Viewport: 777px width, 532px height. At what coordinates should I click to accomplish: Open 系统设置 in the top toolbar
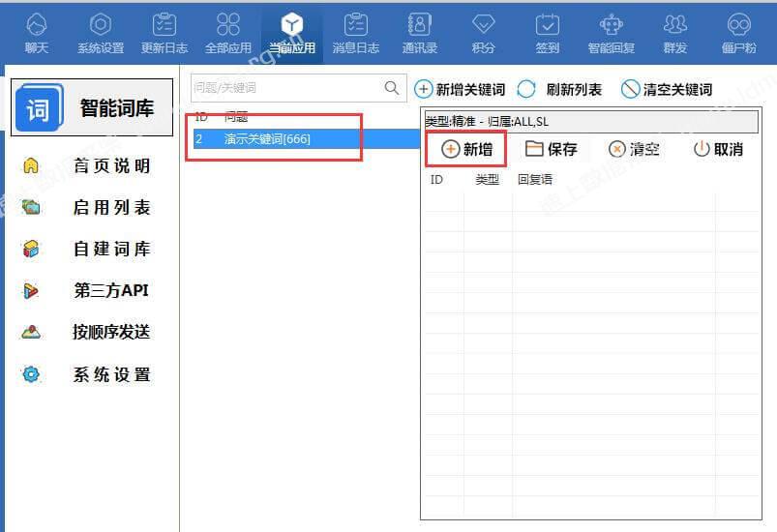[x=101, y=33]
